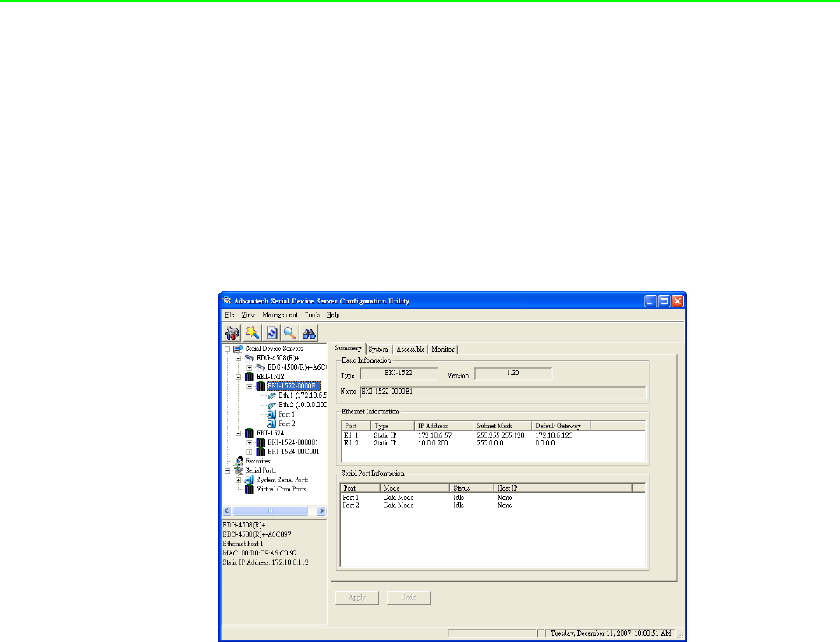Click the Subnet Mask column header
This screenshot has width=840, height=642.
pos(502,426)
